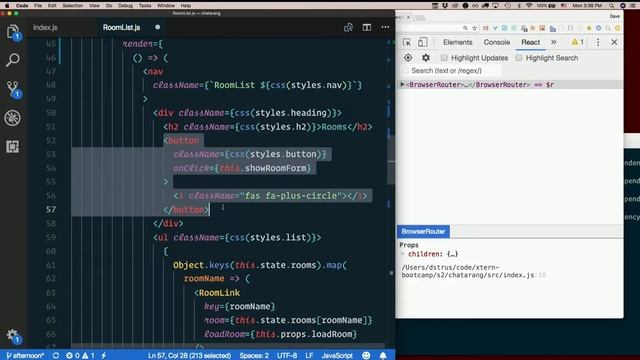640x360 pixels.
Task: Open the errors and warnings count in status bar
Action: point(80,356)
